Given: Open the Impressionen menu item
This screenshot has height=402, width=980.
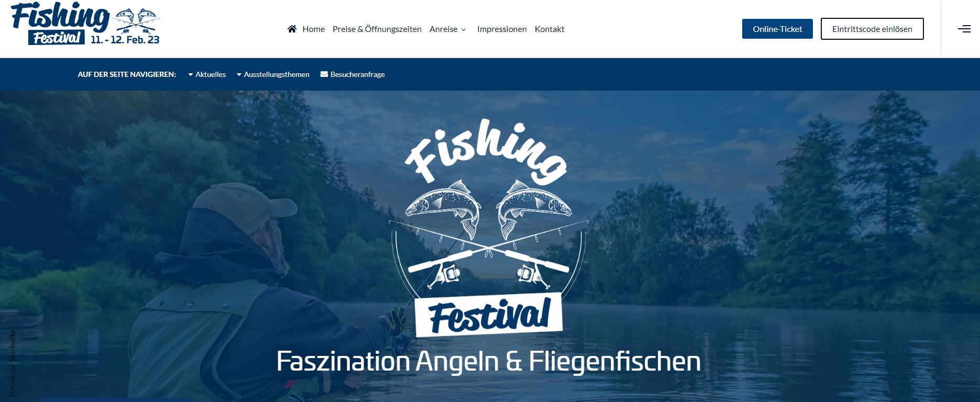Looking at the screenshot, I should pos(502,29).
